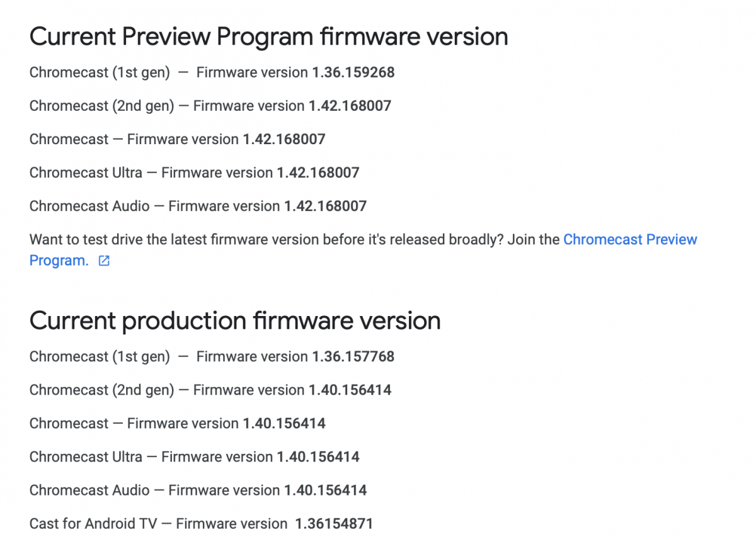Click the Current Preview Program firmware version heading

pyautogui.click(x=269, y=37)
